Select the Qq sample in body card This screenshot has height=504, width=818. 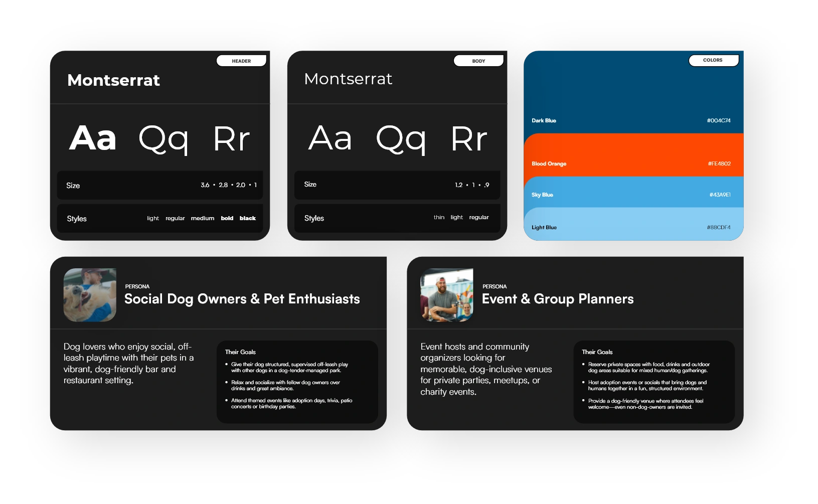pos(401,139)
